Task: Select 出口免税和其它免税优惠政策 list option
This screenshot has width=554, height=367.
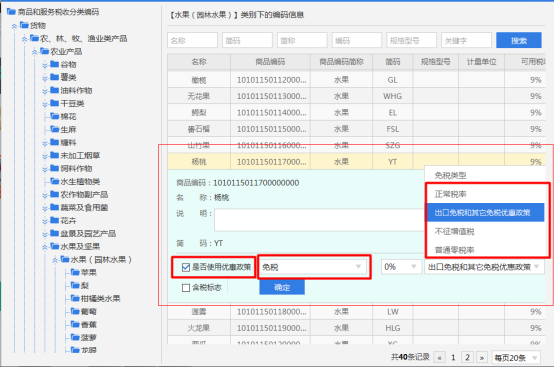Action: 485,213
